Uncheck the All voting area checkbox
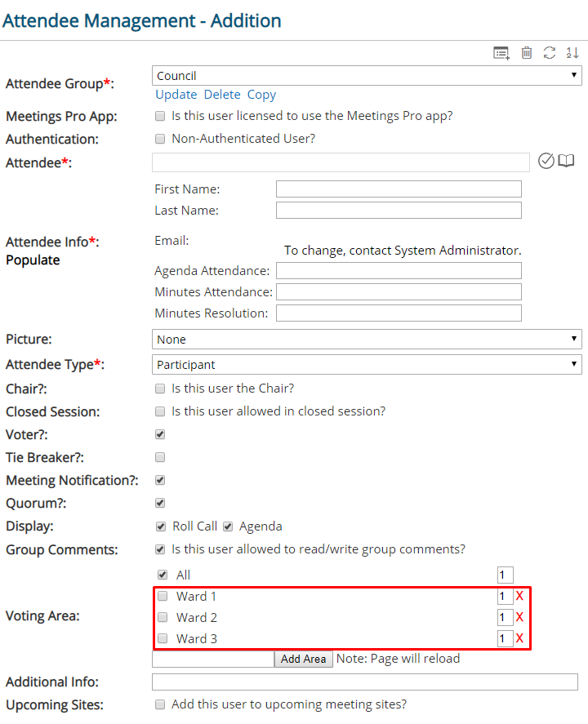 point(163,575)
